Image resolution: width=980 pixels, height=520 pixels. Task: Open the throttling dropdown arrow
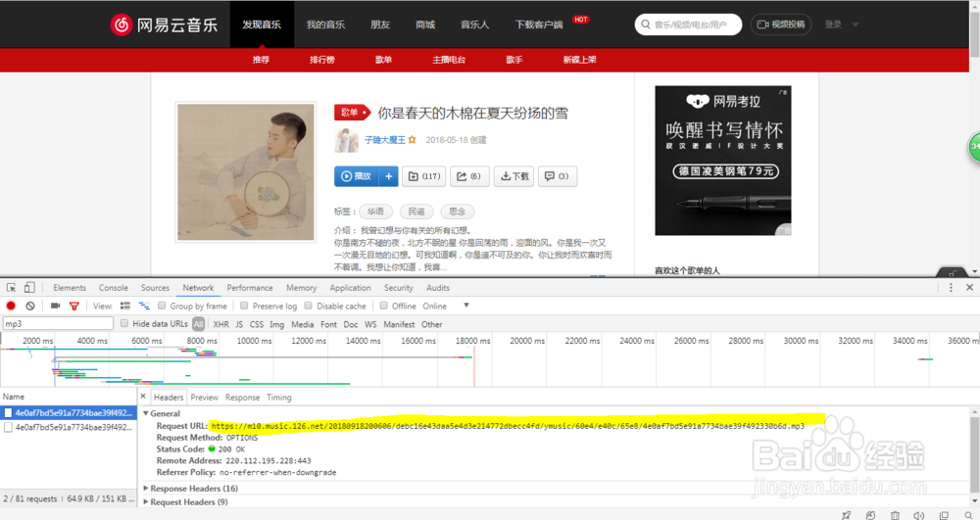pyautogui.click(x=466, y=306)
